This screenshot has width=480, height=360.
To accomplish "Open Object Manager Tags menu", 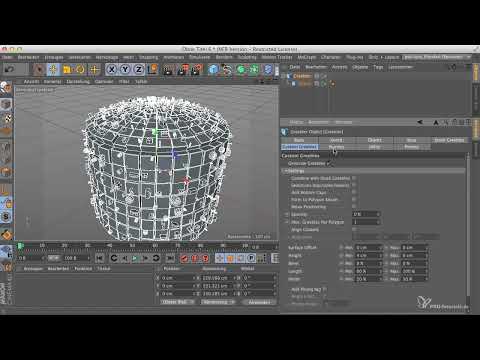I will click(378, 67).
